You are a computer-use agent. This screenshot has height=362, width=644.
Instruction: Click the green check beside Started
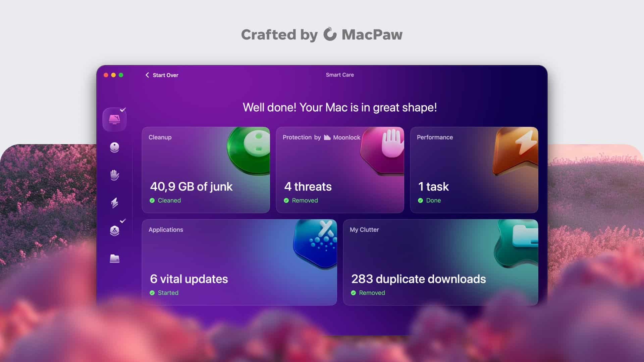[x=152, y=293]
